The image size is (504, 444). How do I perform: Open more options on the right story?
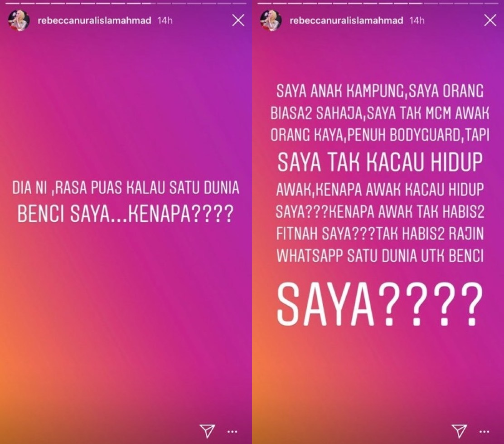[x=484, y=432]
